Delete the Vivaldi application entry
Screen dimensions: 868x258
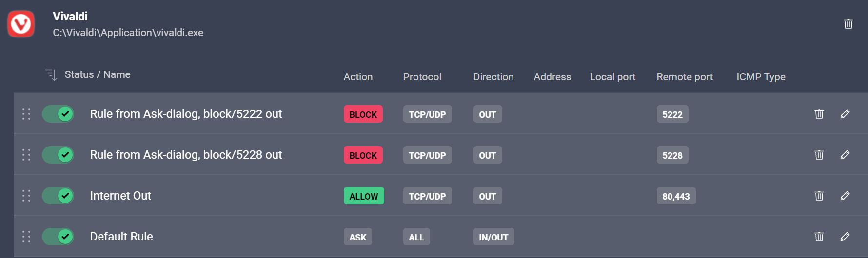coord(848,24)
